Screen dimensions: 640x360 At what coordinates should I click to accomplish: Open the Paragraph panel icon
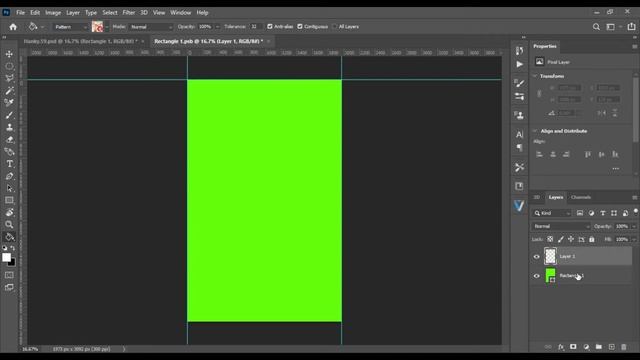click(x=519, y=147)
